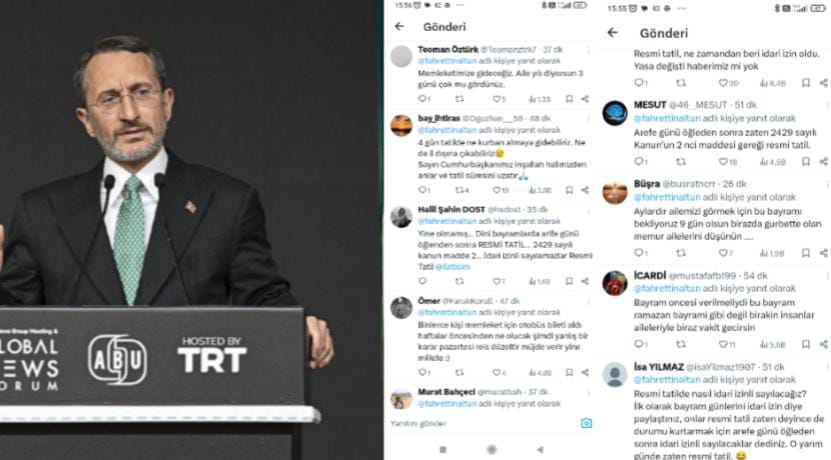This screenshot has width=831, height=460.
Task: Reply to bay_ihtiras's comment
Action: (422, 190)
